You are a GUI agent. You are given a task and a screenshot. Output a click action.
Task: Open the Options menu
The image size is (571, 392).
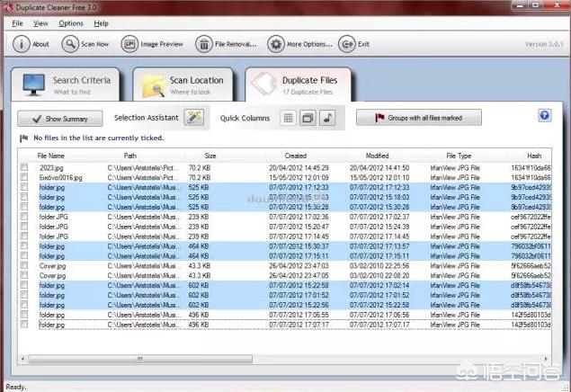point(71,23)
